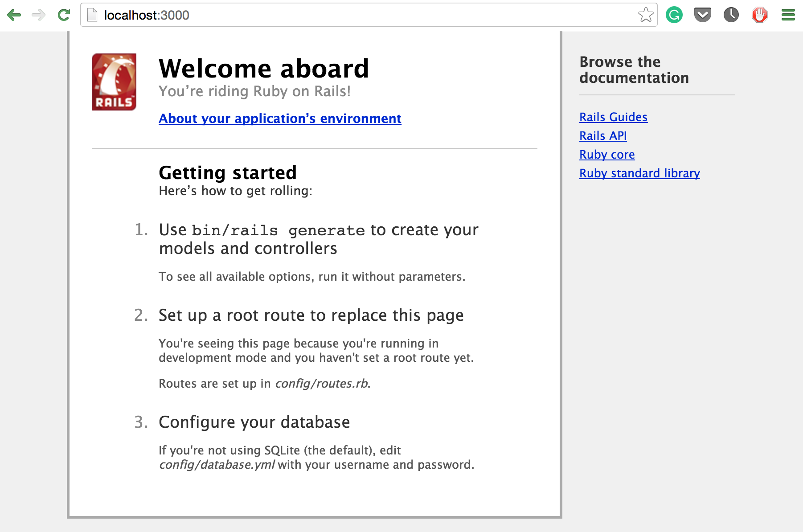803x532 pixels.
Task: Click 'To see all available options' sentence
Action: tap(312, 277)
